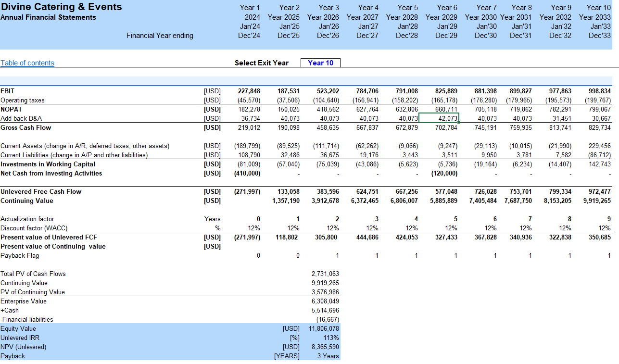Select the Unlevered Free Cash Flow row label
This screenshot has height=364, width=619.
[x=41, y=192]
